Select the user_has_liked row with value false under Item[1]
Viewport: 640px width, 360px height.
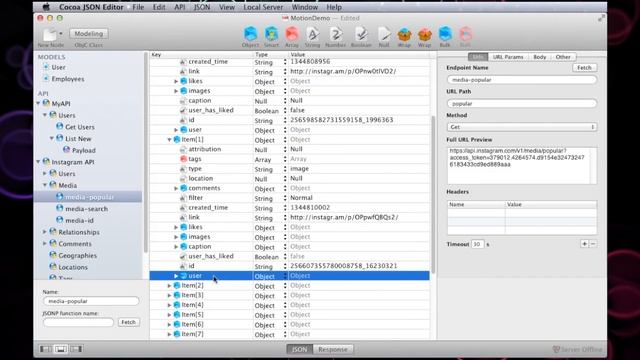(290, 256)
